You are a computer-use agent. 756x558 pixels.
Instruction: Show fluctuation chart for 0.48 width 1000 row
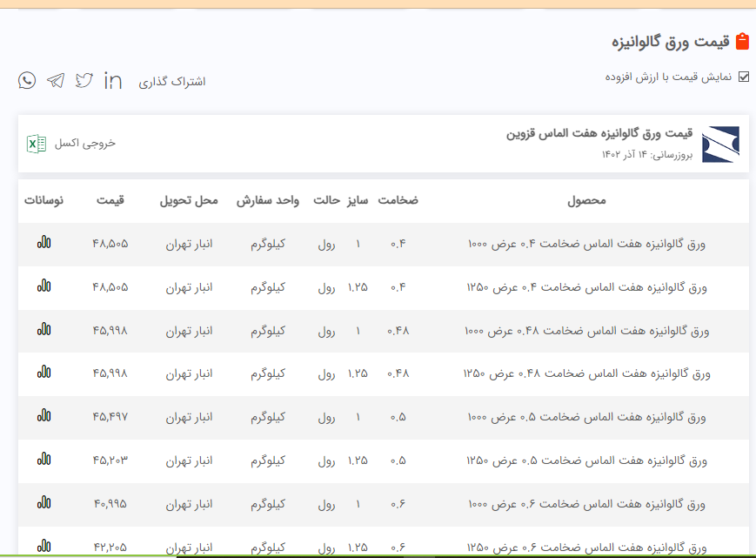(43, 329)
